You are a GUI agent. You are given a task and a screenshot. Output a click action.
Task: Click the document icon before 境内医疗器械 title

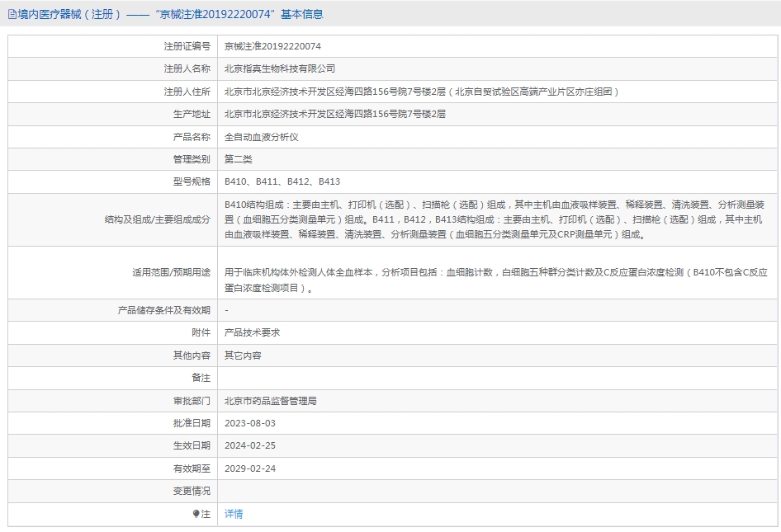(12, 14)
